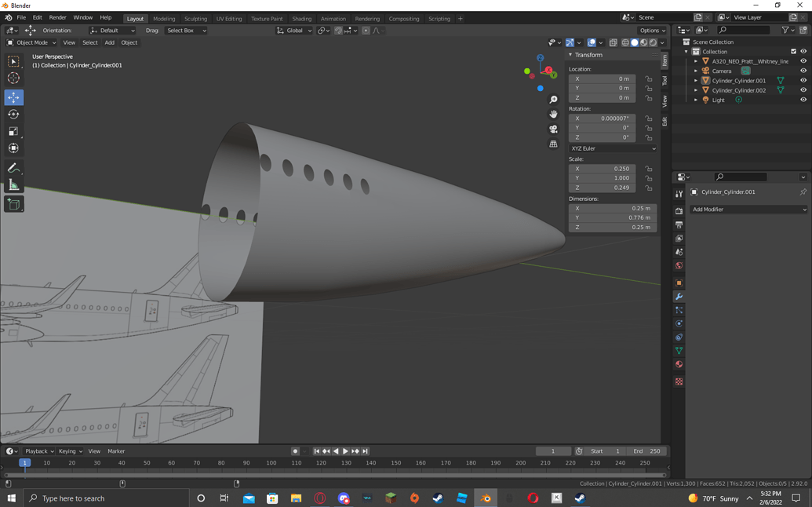Jump to the timeline end frame
The width and height of the screenshot is (812, 507).
click(x=365, y=451)
